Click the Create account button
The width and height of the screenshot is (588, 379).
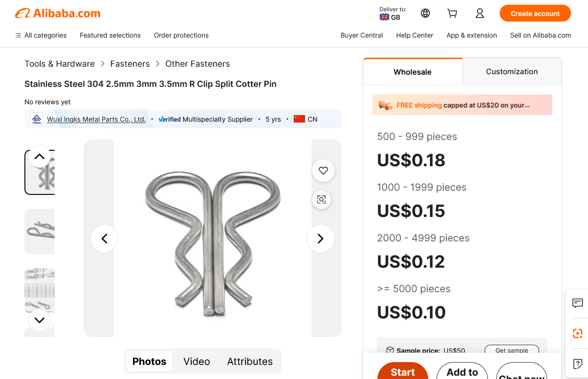tap(535, 14)
